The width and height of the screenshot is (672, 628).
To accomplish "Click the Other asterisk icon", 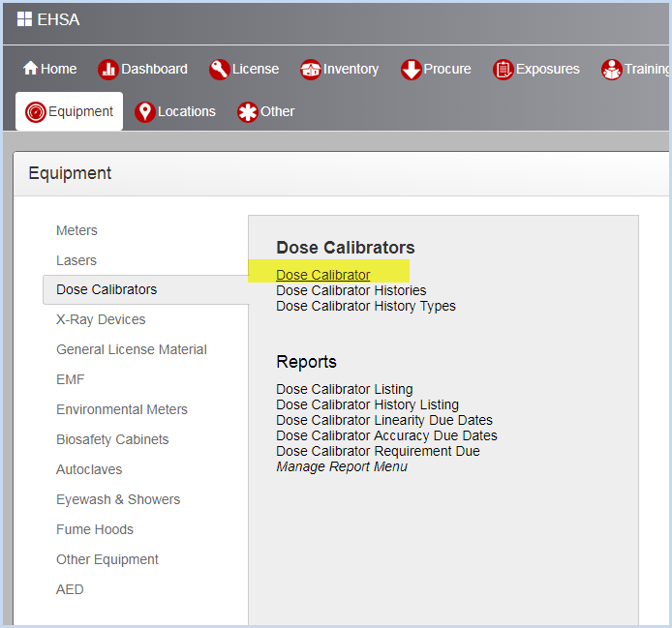I will point(248,112).
